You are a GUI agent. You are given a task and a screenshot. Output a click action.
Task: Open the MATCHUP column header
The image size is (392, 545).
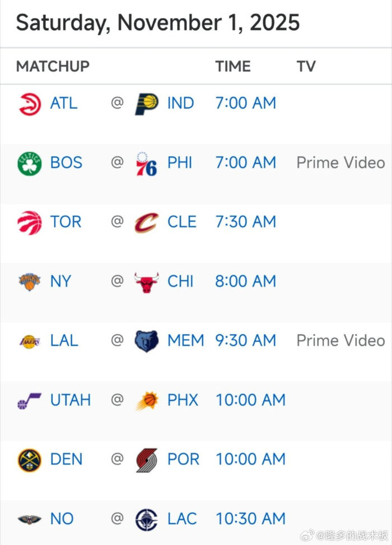click(52, 66)
